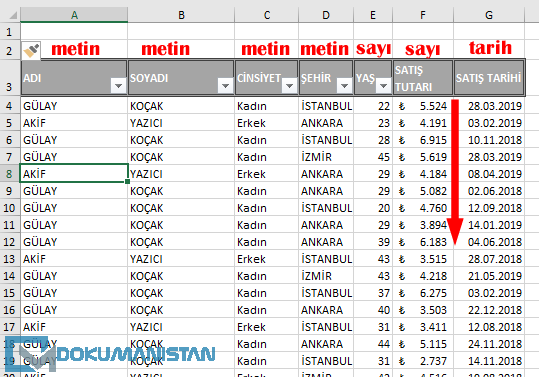Select YAZICI cell in row 5

181,123
